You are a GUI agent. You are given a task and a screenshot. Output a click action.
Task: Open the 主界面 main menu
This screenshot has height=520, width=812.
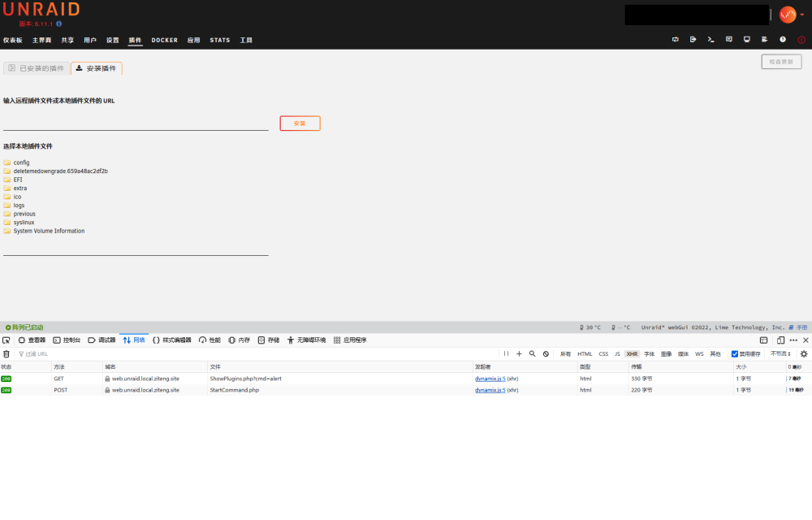41,40
